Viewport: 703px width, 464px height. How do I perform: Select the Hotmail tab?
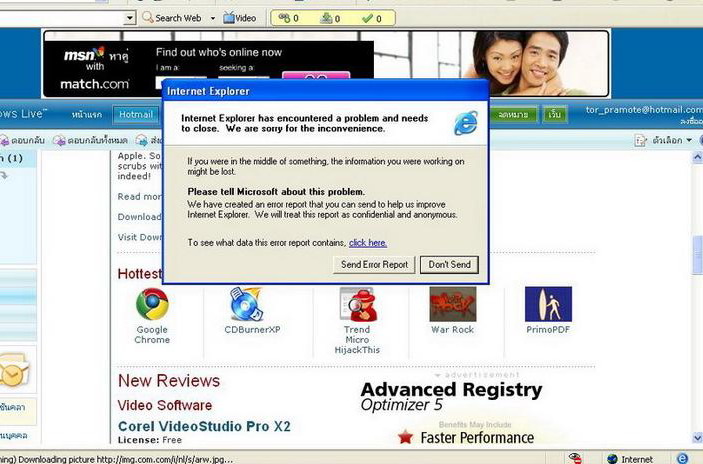136,115
